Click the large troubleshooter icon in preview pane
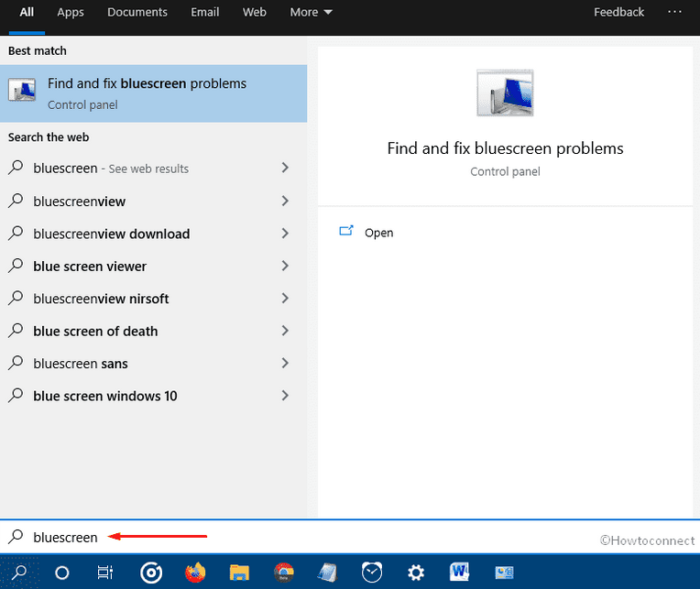 point(505,93)
